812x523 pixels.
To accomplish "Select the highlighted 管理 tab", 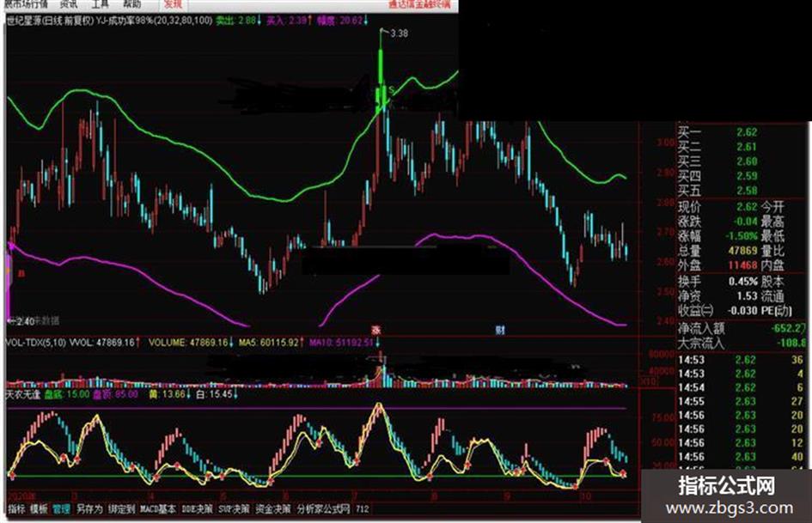I will coord(61,509).
